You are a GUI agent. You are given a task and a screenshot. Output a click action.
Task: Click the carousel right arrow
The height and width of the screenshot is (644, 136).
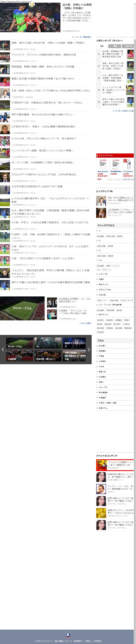pyautogui.click(x=89, y=350)
